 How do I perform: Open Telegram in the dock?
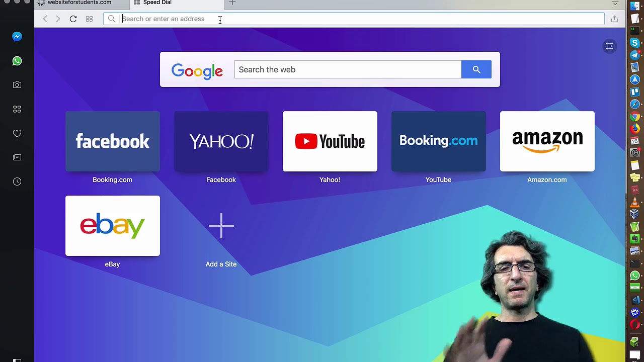[x=635, y=55]
